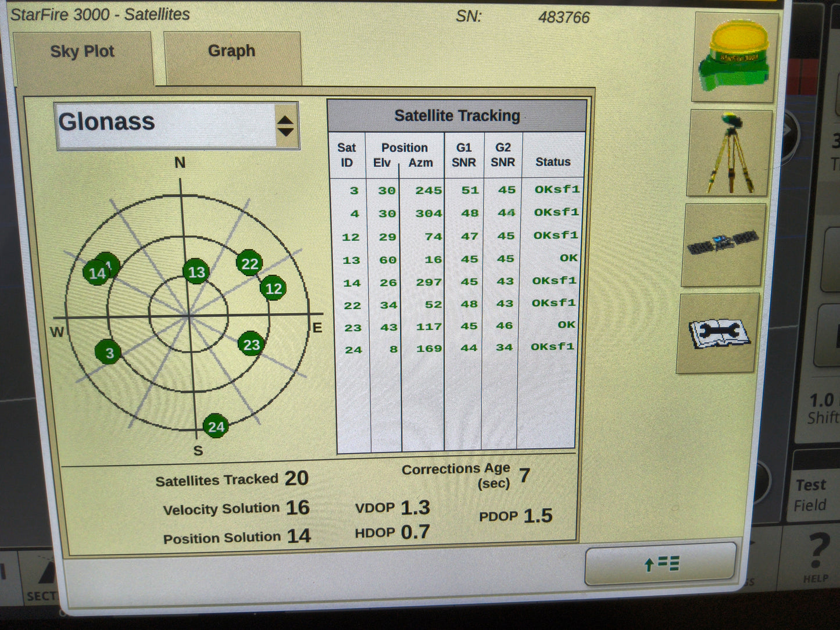Click satellite 13 marker on sky plot
Screen dimensions: 840x630
[196, 271]
